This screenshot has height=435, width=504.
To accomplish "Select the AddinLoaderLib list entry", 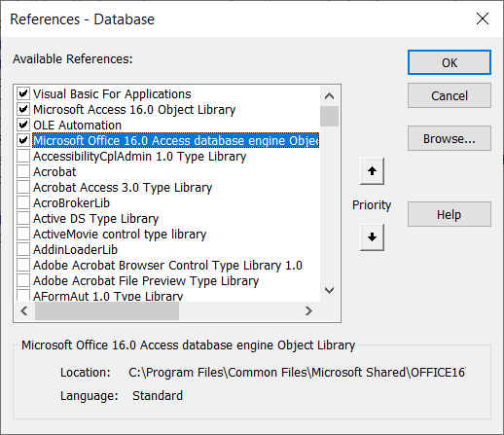I will pyautogui.click(x=75, y=250).
